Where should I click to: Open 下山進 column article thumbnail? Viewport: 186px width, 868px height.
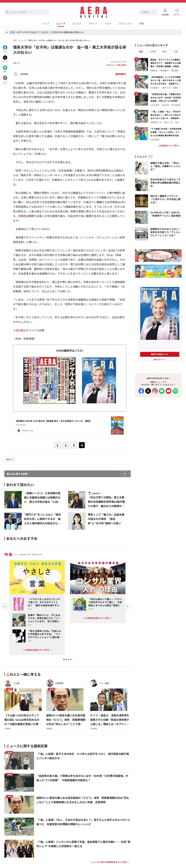click(23, 699)
